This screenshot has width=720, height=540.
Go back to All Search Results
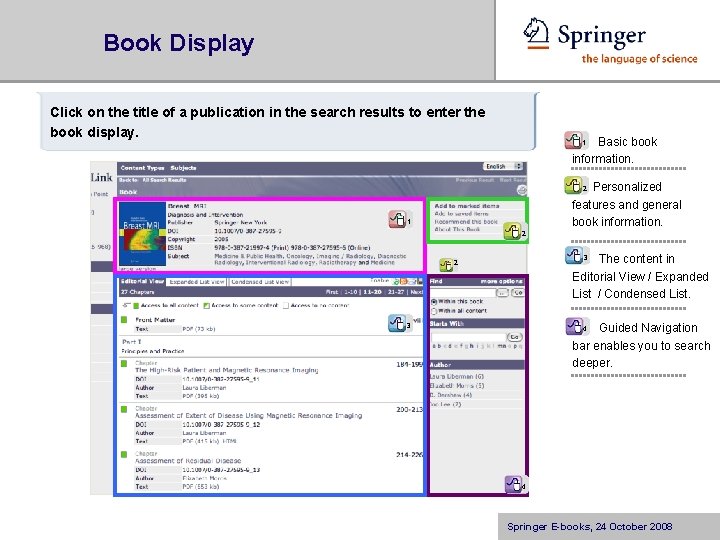click(164, 180)
